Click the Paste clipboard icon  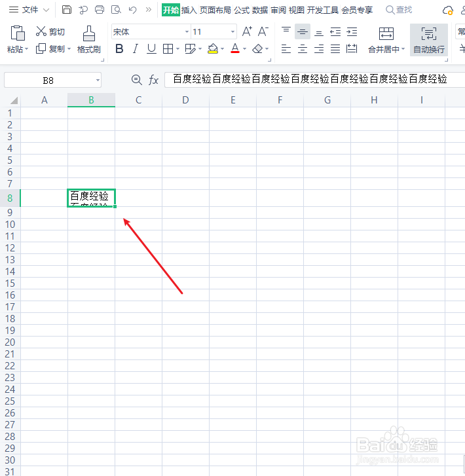(18, 33)
